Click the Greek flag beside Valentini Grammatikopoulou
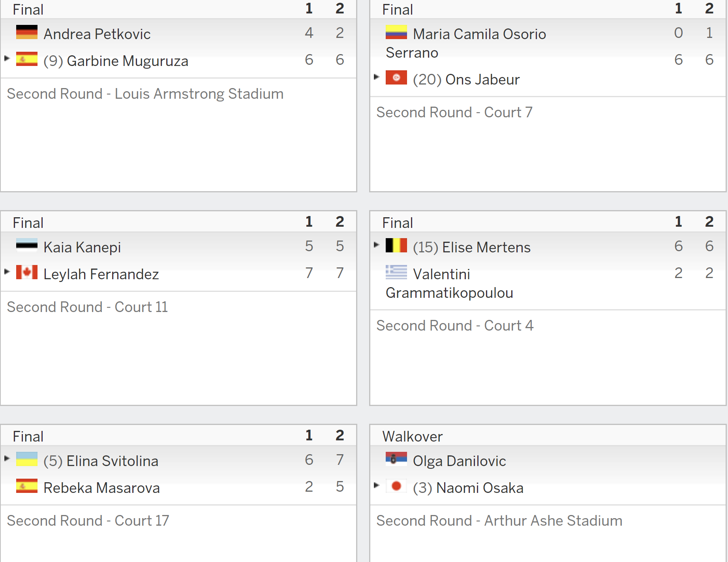728x562 pixels. pos(396,272)
